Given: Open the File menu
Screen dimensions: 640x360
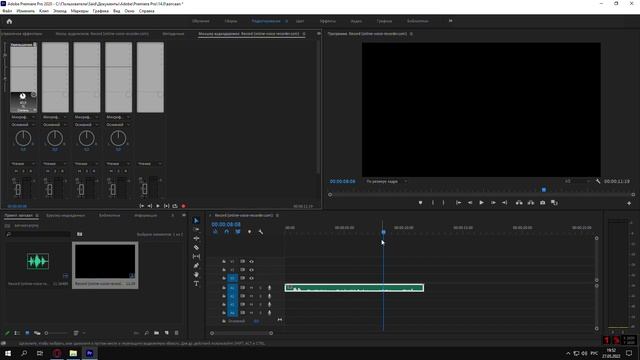Looking at the screenshot, I should coord(7,11).
